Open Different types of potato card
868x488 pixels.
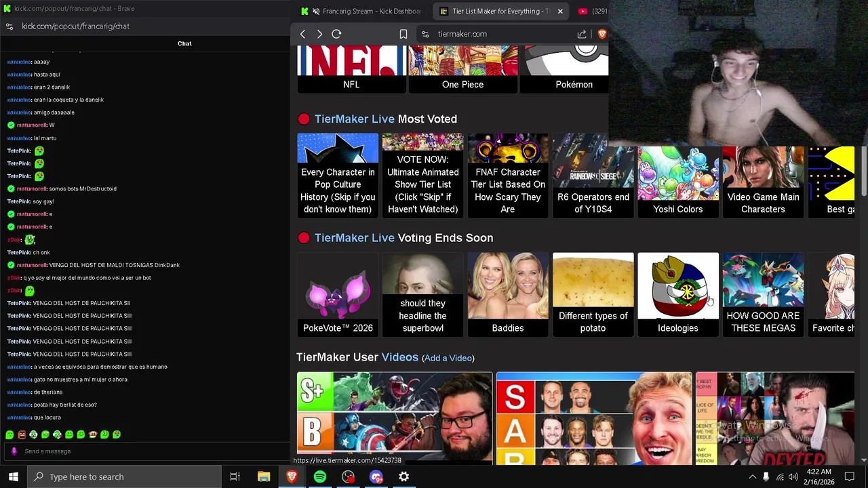(x=593, y=294)
